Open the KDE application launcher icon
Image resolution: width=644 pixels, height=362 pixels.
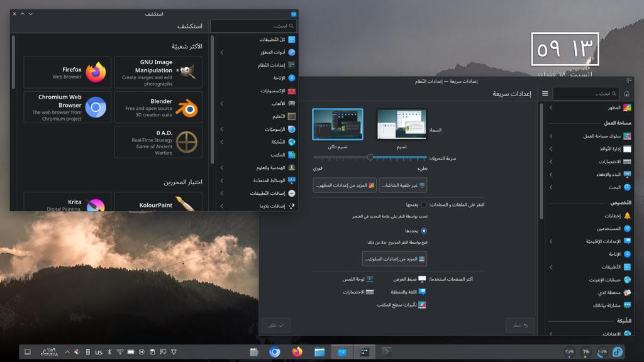coord(618,352)
